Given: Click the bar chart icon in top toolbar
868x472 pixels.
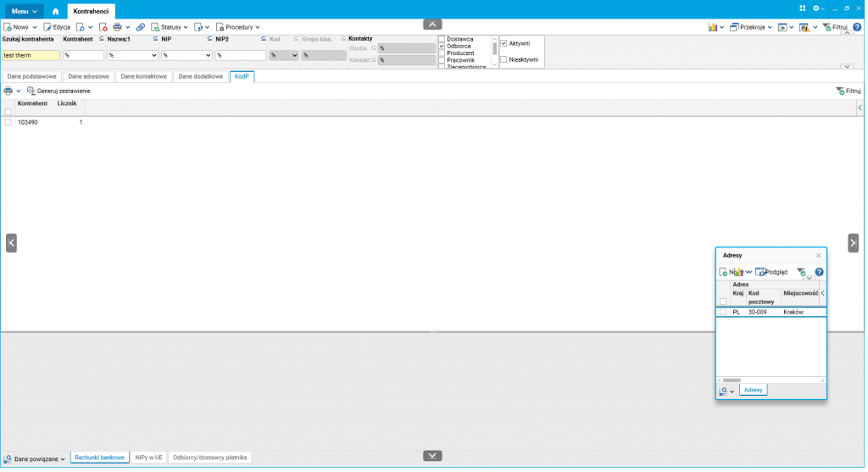Looking at the screenshot, I should [x=712, y=27].
